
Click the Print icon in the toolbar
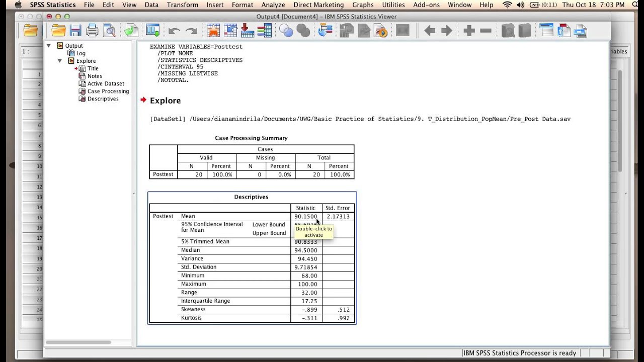click(92, 31)
